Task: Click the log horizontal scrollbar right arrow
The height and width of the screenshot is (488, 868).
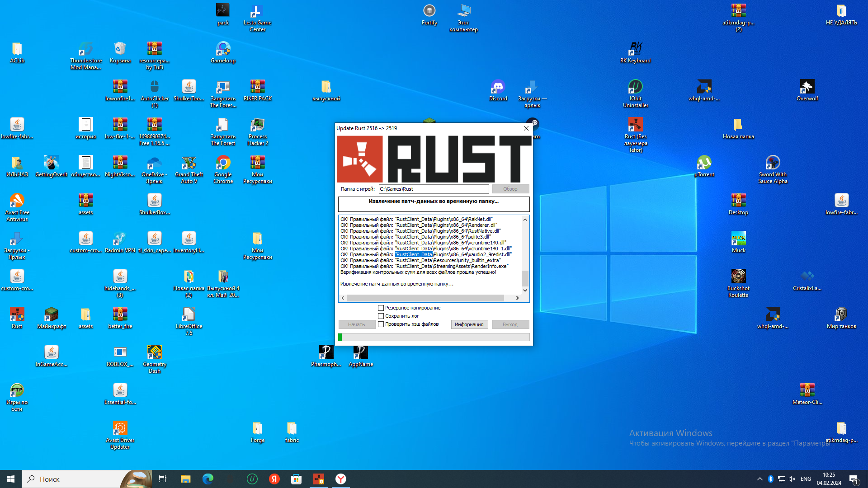Action: coord(518,298)
